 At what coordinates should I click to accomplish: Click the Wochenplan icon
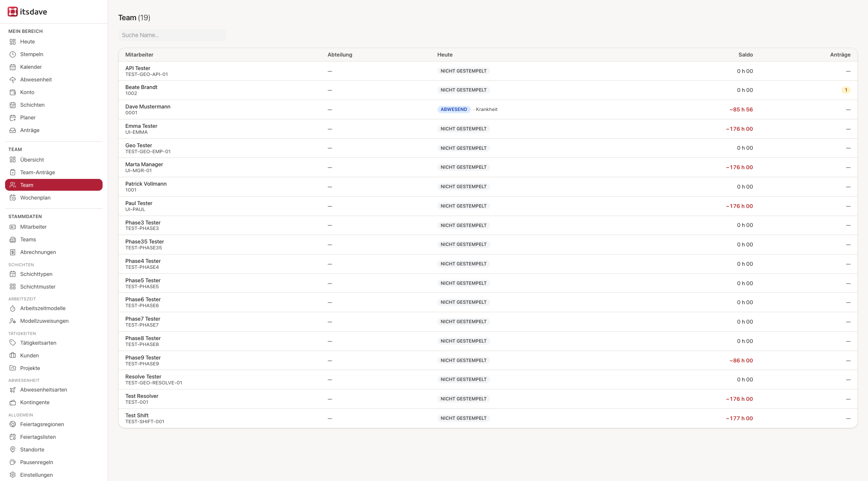[13, 198]
